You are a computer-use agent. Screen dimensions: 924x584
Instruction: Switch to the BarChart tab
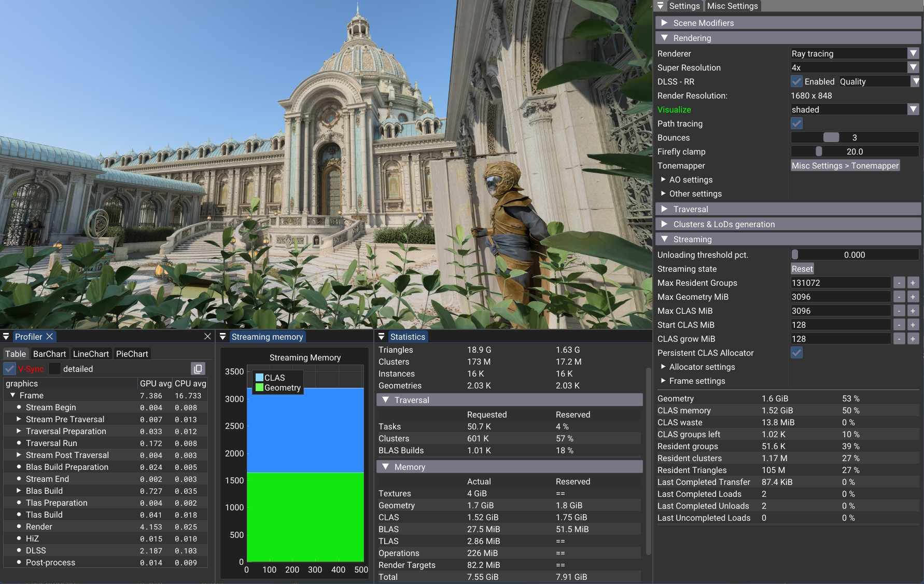click(x=49, y=354)
